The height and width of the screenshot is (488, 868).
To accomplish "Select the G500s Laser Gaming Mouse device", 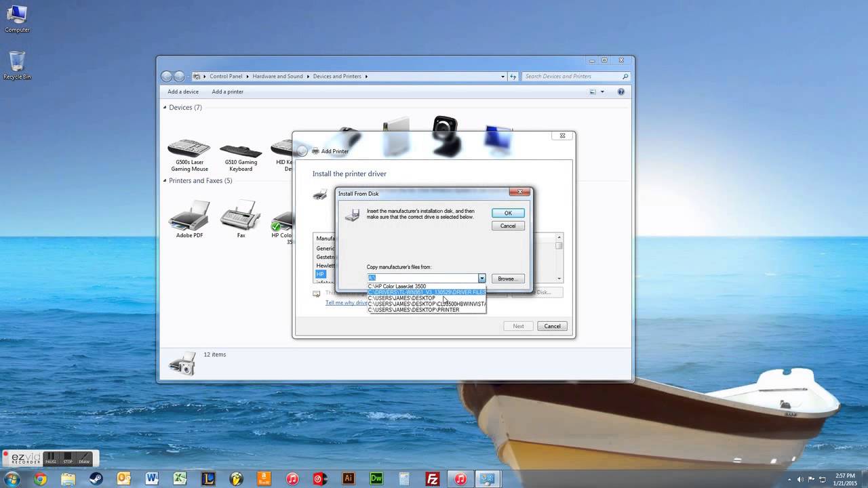I will (189, 155).
